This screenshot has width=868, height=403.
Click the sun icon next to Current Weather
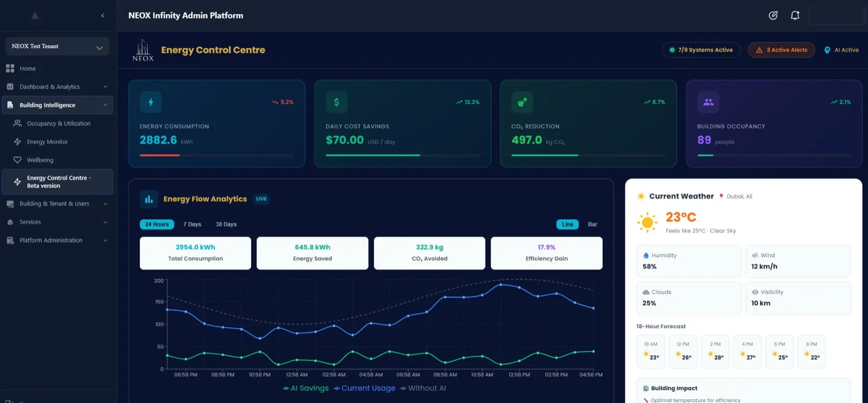pyautogui.click(x=641, y=196)
